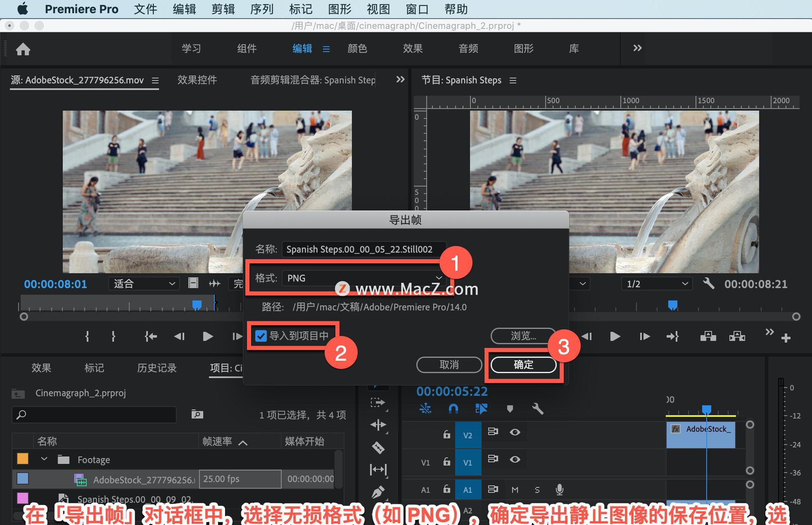Toggle the sequence-as-nest insert button

(425, 409)
